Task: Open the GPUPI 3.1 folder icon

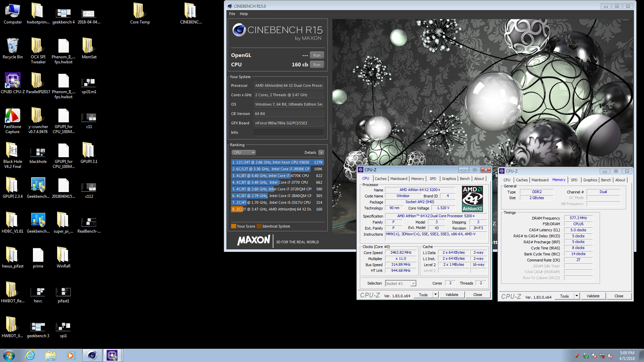Action: pos(89,153)
